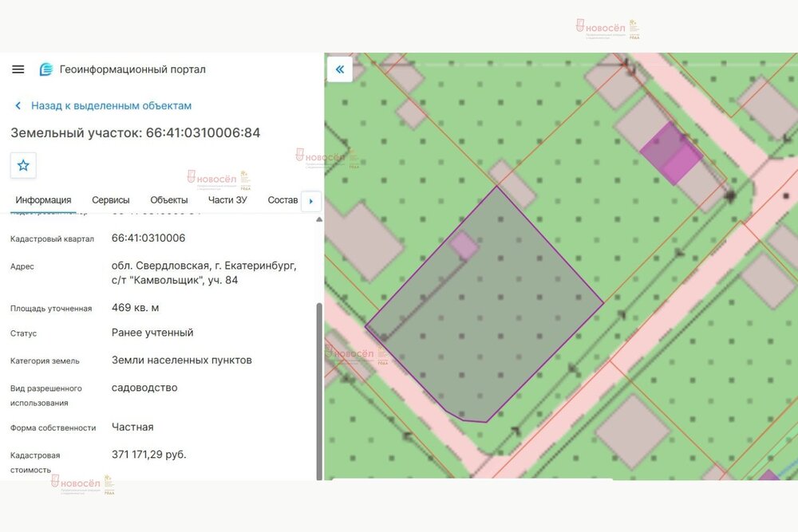The width and height of the screenshot is (798, 532).
Task: Click the Geoportal logo icon
Action: [45, 69]
